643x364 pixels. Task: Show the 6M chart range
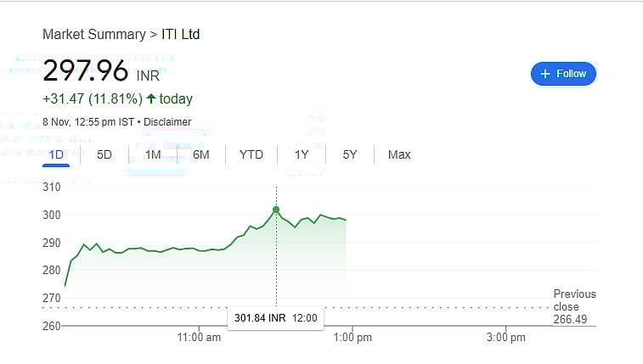pos(201,154)
